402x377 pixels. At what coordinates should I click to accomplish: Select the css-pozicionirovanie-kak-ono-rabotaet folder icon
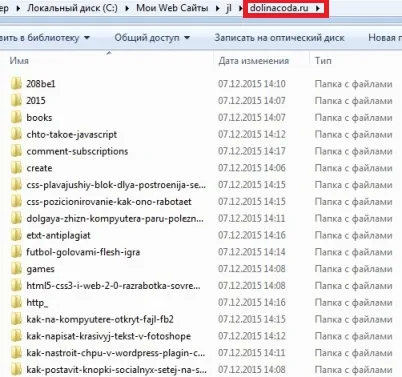16,201
